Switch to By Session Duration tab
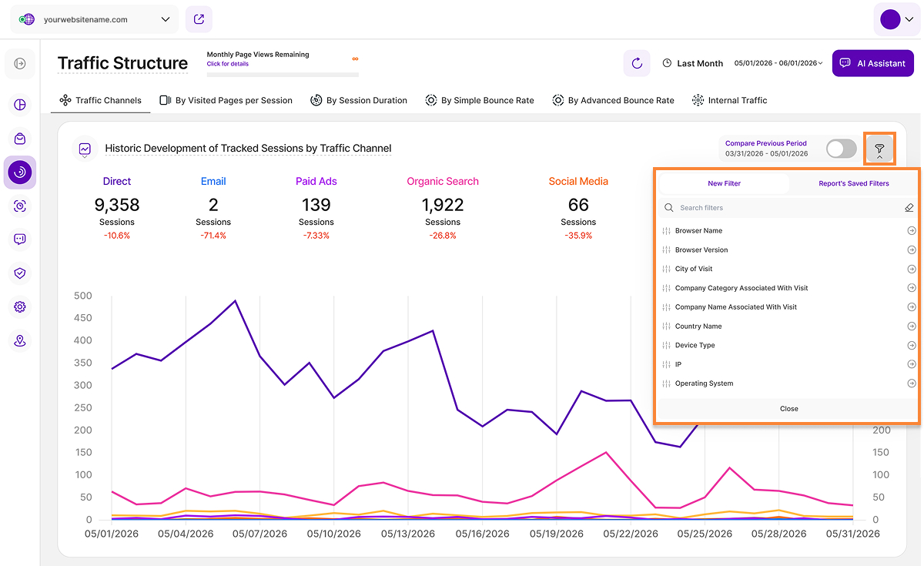Viewport: 924px width, 566px height. click(359, 100)
